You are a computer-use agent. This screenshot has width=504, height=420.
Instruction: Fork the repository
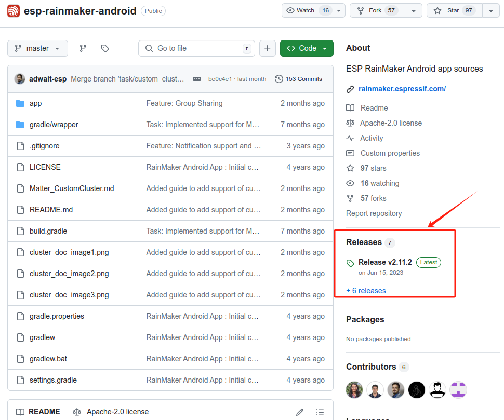[x=377, y=10]
